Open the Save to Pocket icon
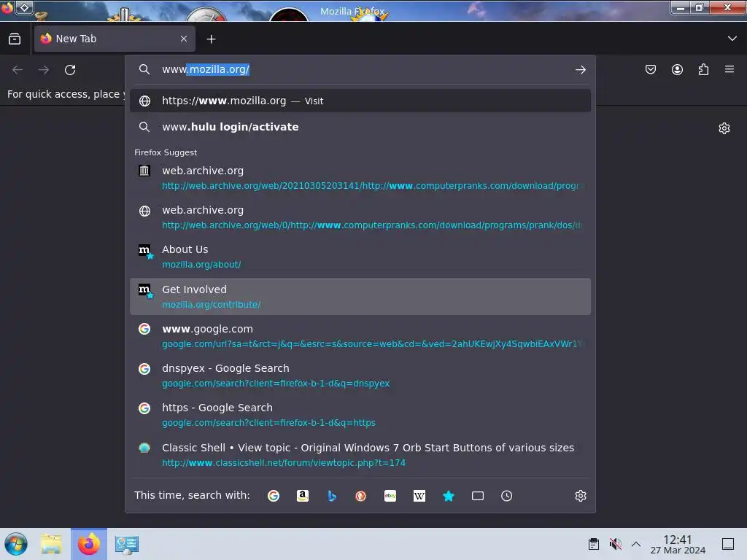747x560 pixels. pyautogui.click(x=650, y=69)
